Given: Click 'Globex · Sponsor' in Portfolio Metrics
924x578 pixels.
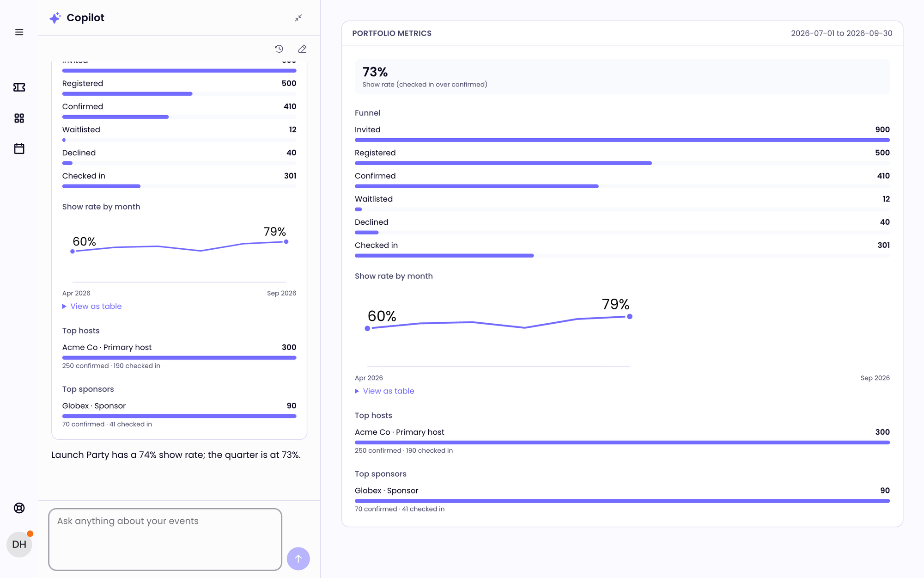Looking at the screenshot, I should coord(386,491).
